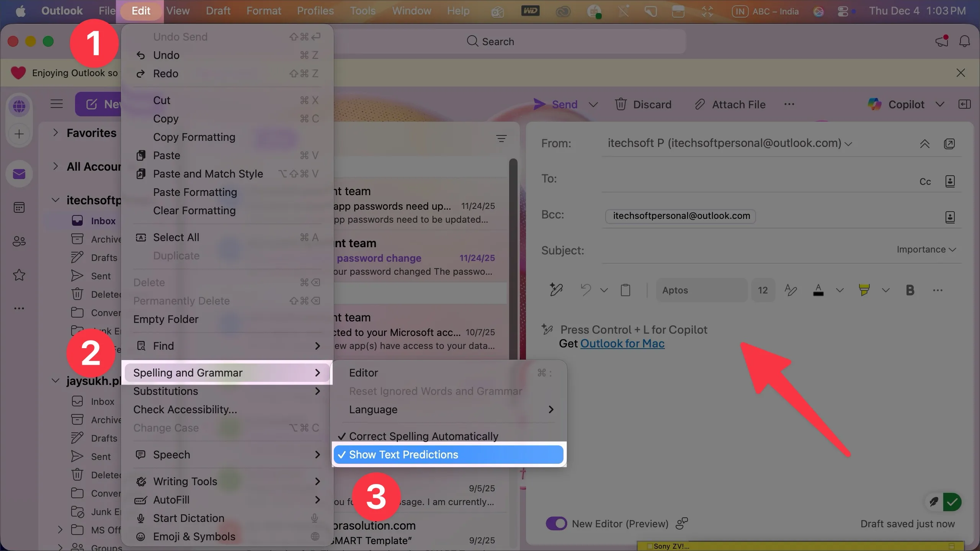980x551 pixels.
Task: Open the Format menu in menu bar
Action: pyautogui.click(x=263, y=11)
